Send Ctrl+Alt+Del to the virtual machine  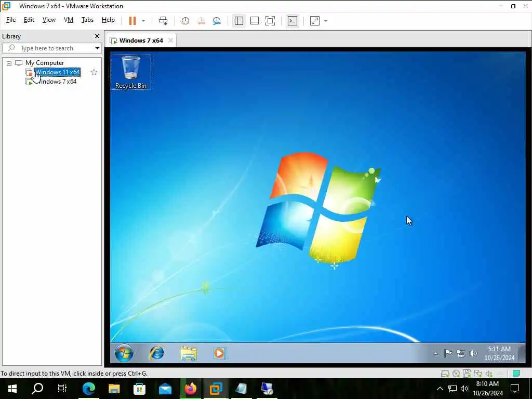point(163,21)
